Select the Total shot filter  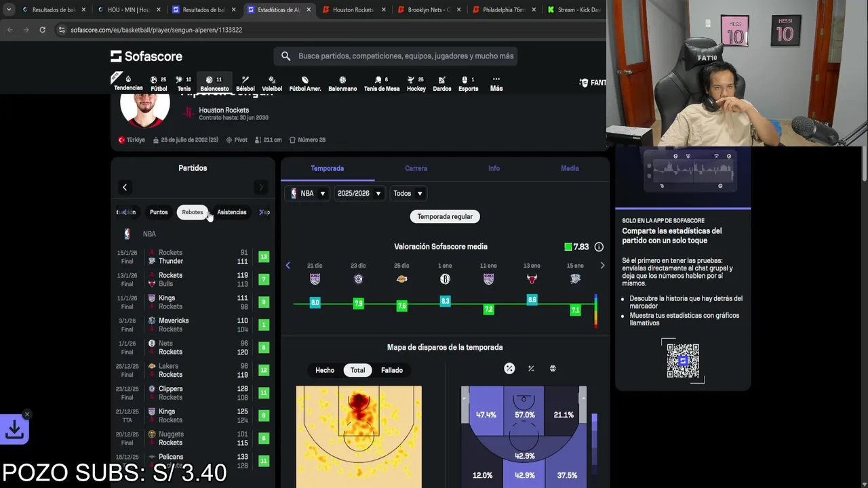click(358, 370)
